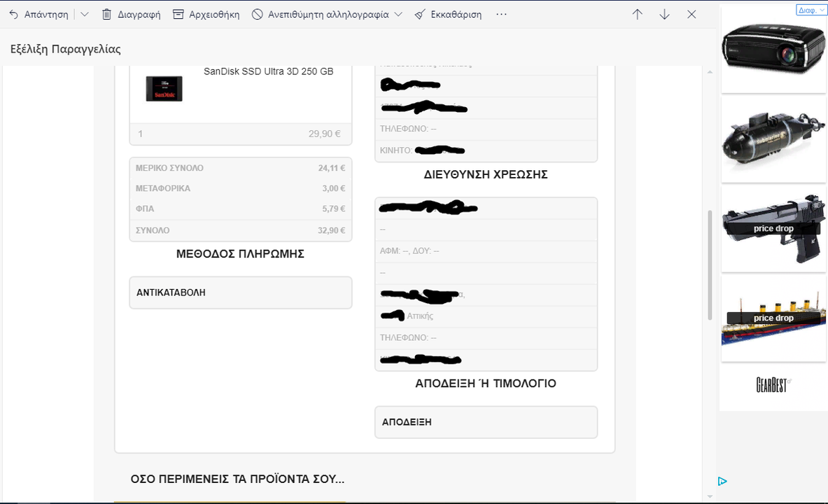This screenshot has width=828, height=504.
Task: Click the email scrollbar down arrow
Action: pos(710,496)
